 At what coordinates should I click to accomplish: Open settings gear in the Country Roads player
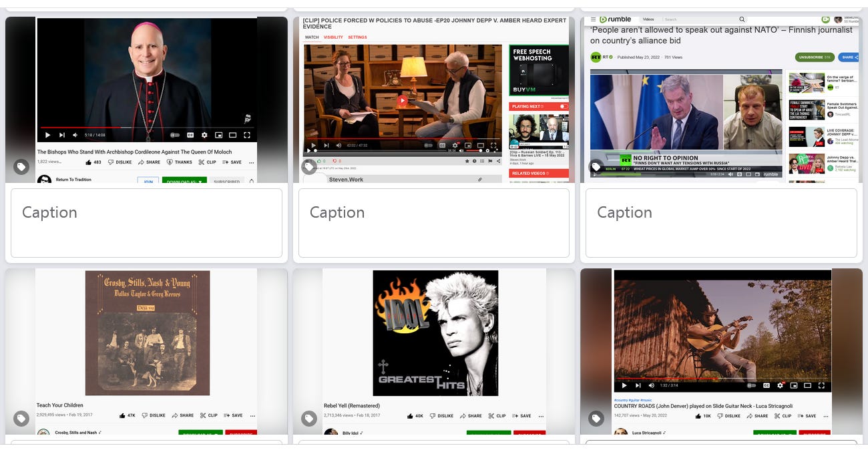coord(780,385)
